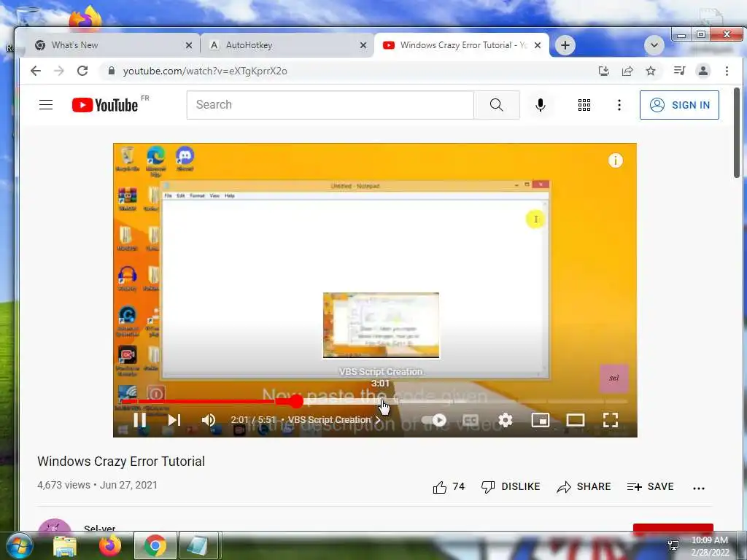
Task: Start voice search with the microphone
Action: (541, 105)
